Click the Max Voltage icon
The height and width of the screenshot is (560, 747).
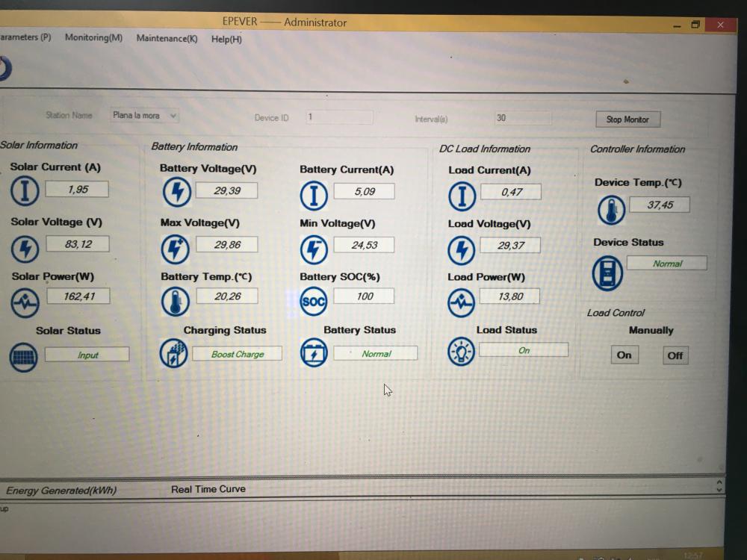(176, 248)
